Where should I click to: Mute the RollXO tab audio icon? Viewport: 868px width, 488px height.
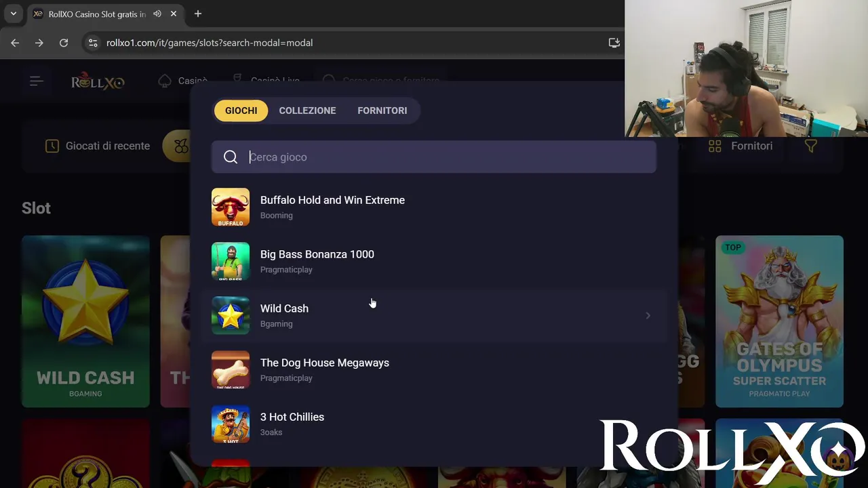tap(157, 14)
